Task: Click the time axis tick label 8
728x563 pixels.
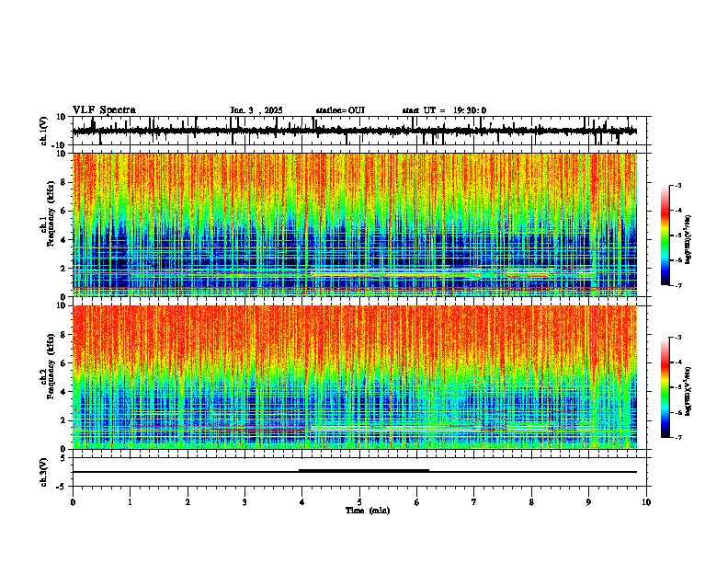Action: (531, 502)
